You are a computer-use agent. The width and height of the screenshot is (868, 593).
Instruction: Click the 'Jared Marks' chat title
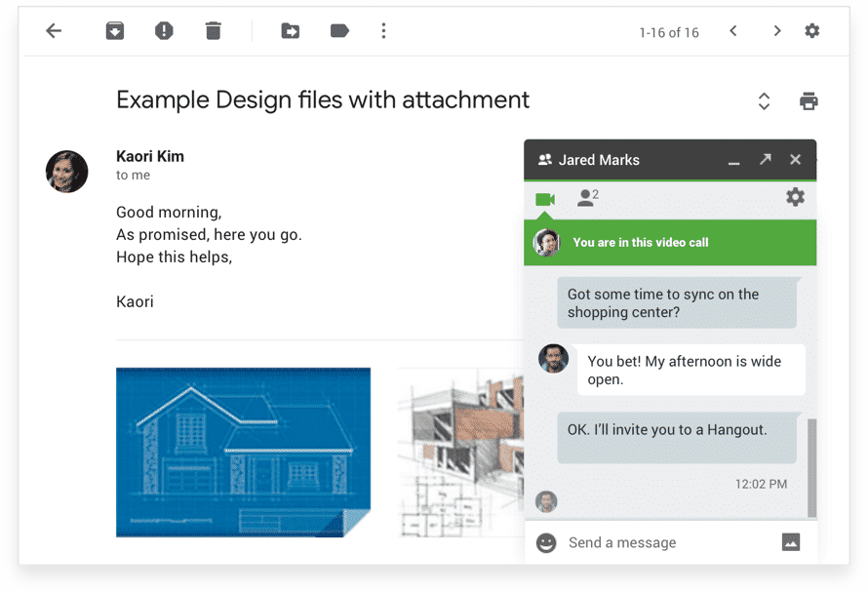599,160
